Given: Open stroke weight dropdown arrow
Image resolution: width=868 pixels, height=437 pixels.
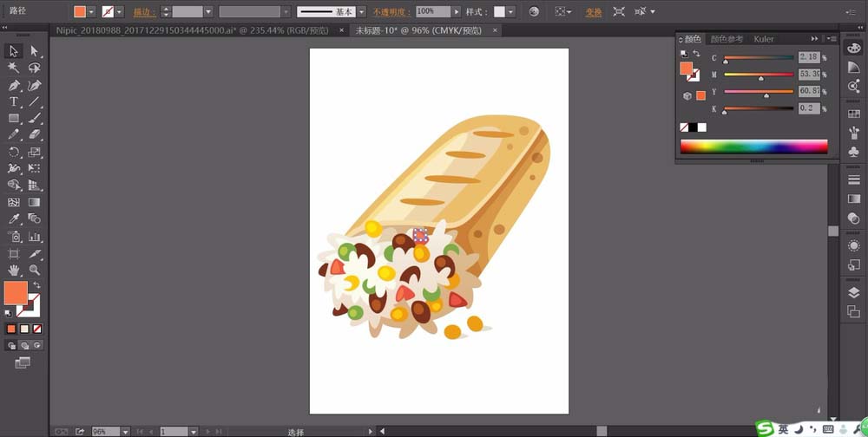Looking at the screenshot, I should coord(208,11).
